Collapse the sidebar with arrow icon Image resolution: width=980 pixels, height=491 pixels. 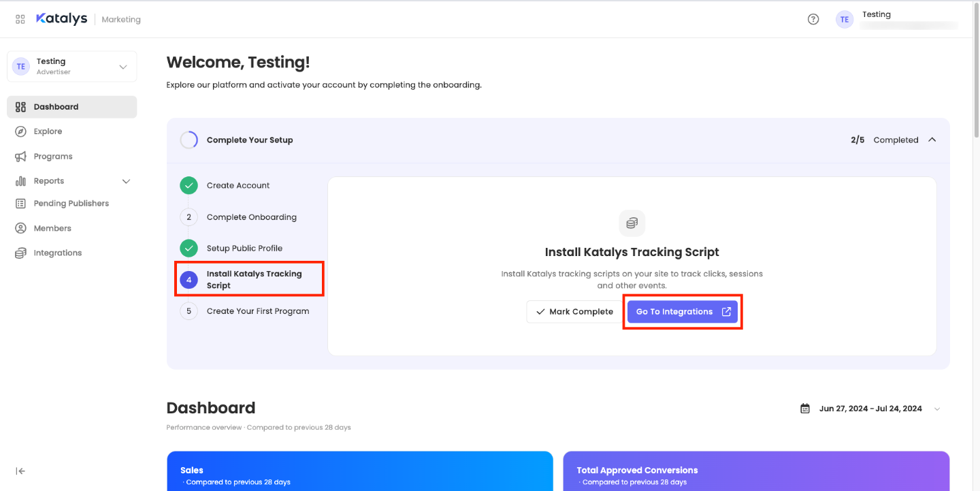20,471
